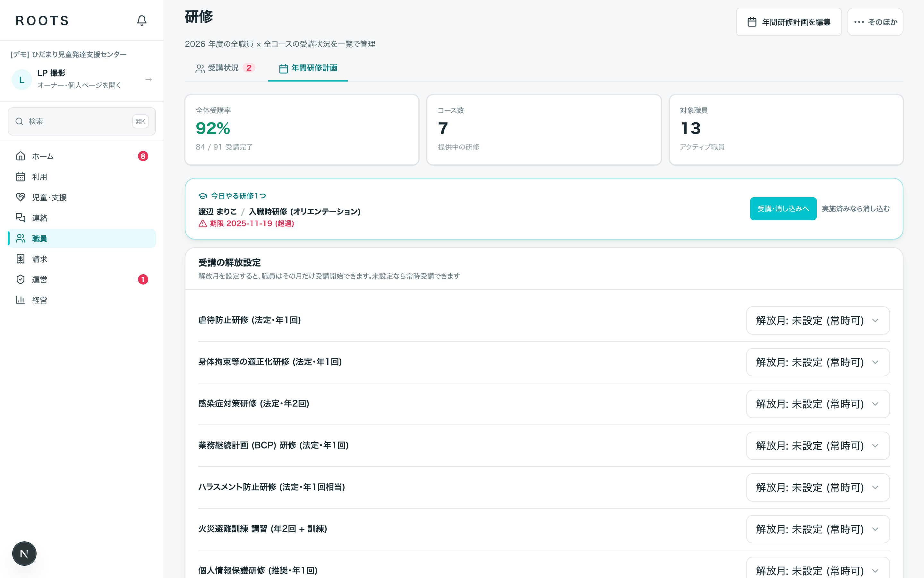The width and height of the screenshot is (924, 578).
Task: Click the ROOTS logo
Action: [42, 21]
